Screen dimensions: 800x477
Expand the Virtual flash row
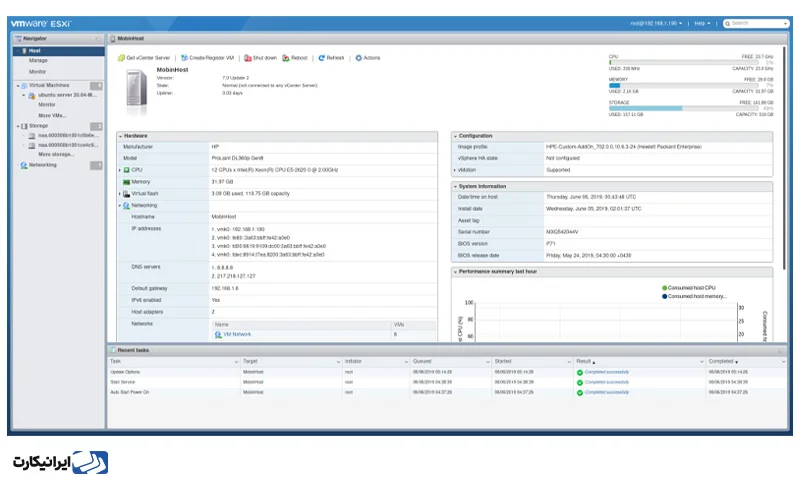(x=120, y=194)
